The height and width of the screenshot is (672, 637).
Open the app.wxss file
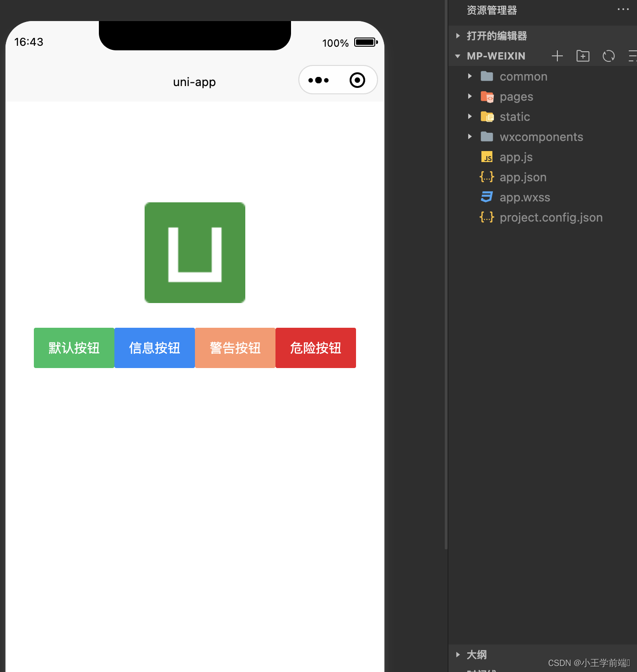(525, 197)
